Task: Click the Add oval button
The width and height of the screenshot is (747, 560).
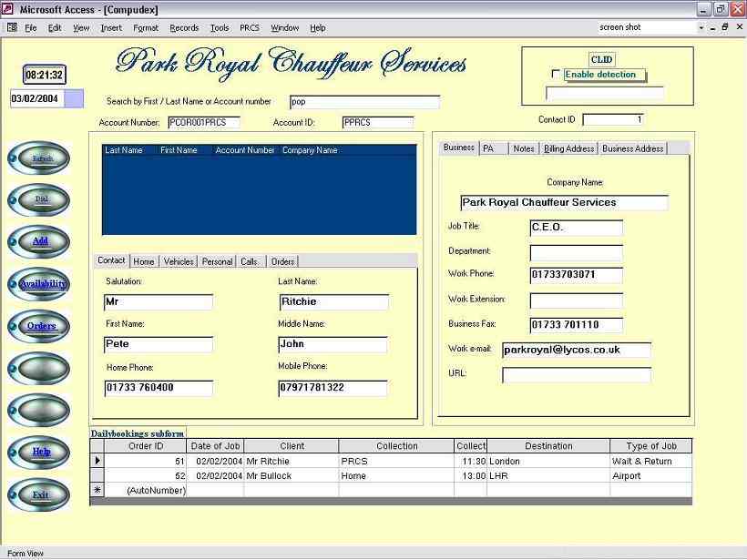Action: [39, 241]
